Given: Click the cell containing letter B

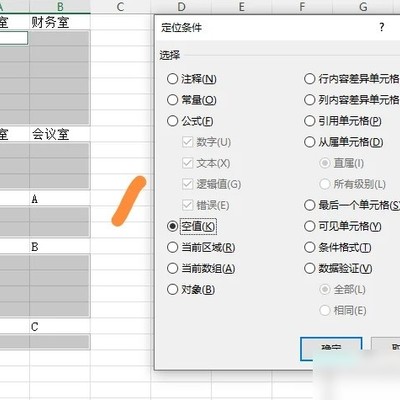Looking at the screenshot, I should pos(60,247).
